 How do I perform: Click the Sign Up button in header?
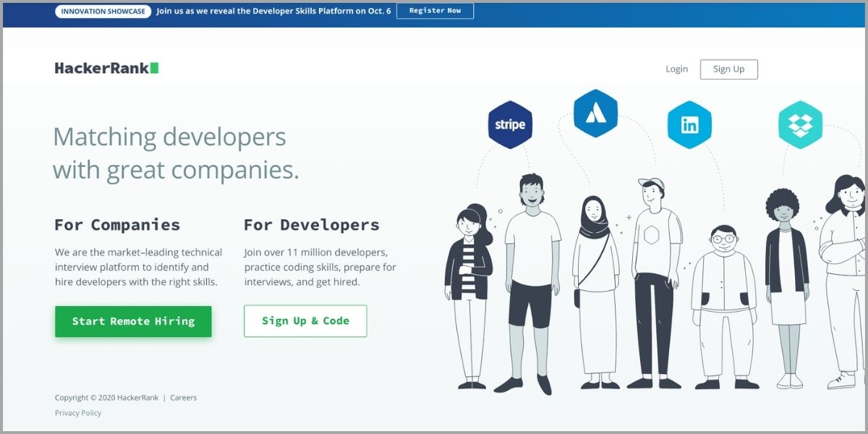[728, 69]
